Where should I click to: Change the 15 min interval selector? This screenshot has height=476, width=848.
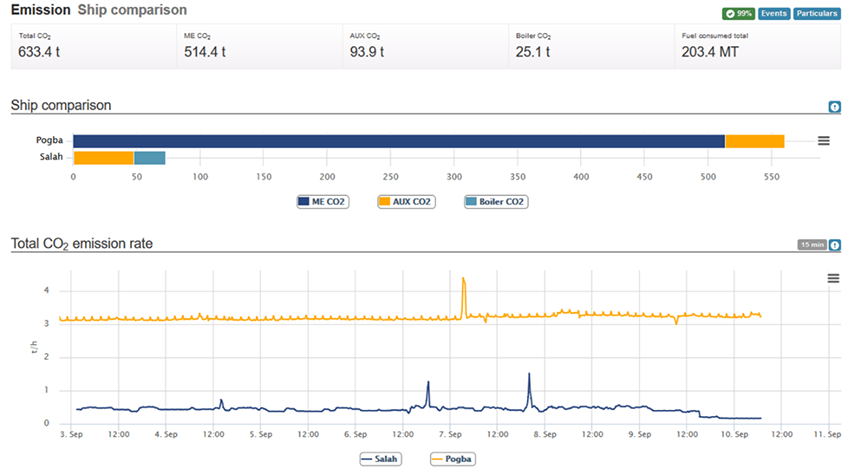(x=810, y=244)
